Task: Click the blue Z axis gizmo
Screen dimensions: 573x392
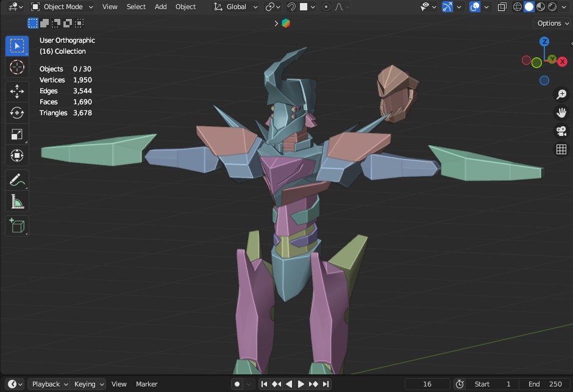Action: point(544,41)
